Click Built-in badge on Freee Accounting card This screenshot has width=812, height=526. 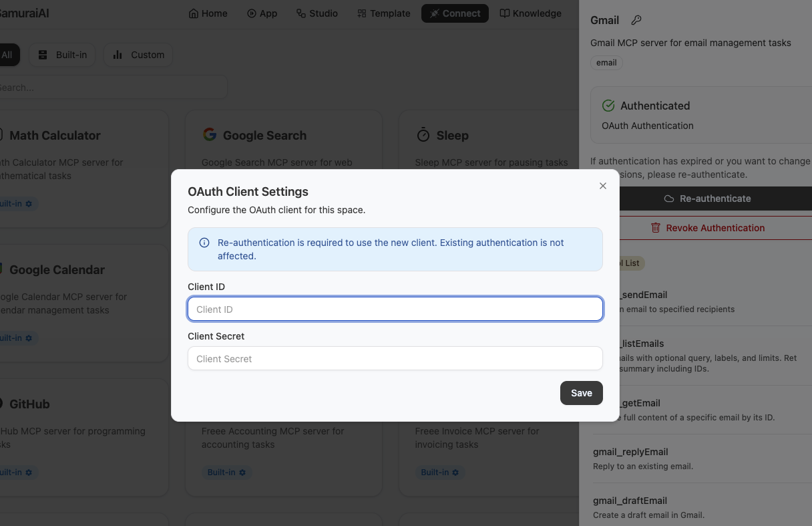[226, 472]
